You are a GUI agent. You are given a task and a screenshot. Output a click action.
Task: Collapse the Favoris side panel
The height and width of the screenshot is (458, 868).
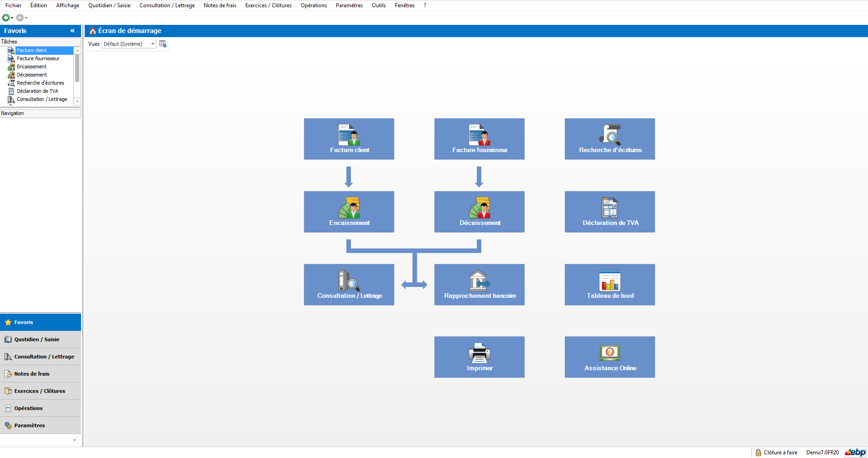(72, 31)
